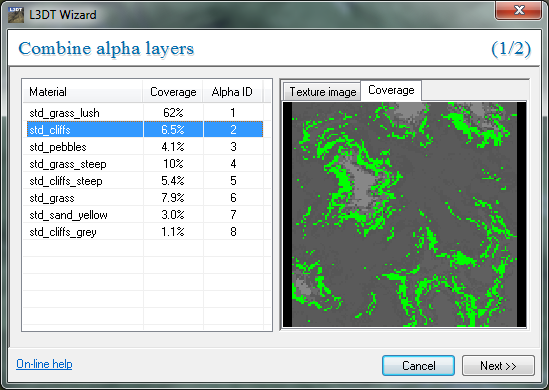Image resolution: width=549 pixels, height=390 pixels.
Task: Sort list by Alpha ID column header
Action: (232, 92)
